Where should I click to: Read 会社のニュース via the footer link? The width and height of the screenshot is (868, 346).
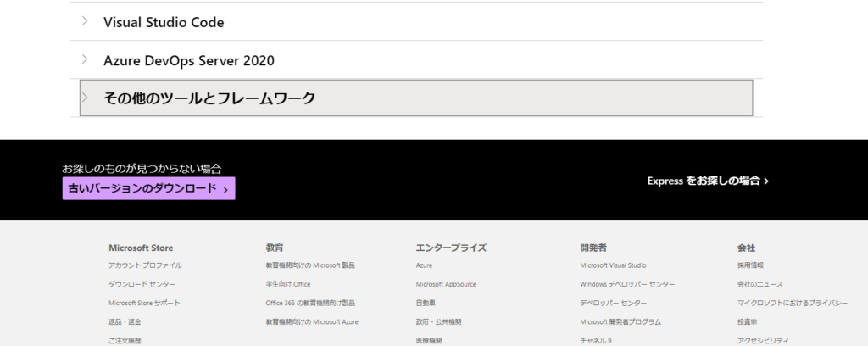(760, 285)
